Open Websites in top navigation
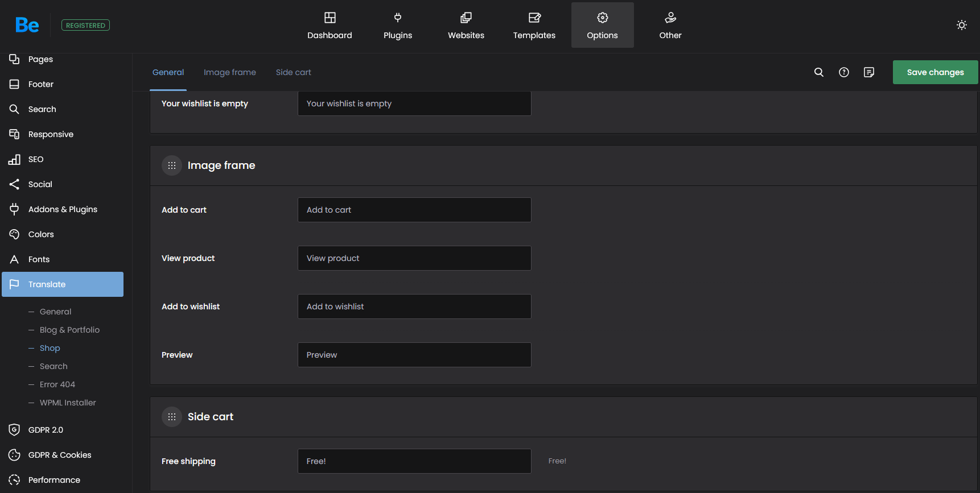 click(466, 26)
